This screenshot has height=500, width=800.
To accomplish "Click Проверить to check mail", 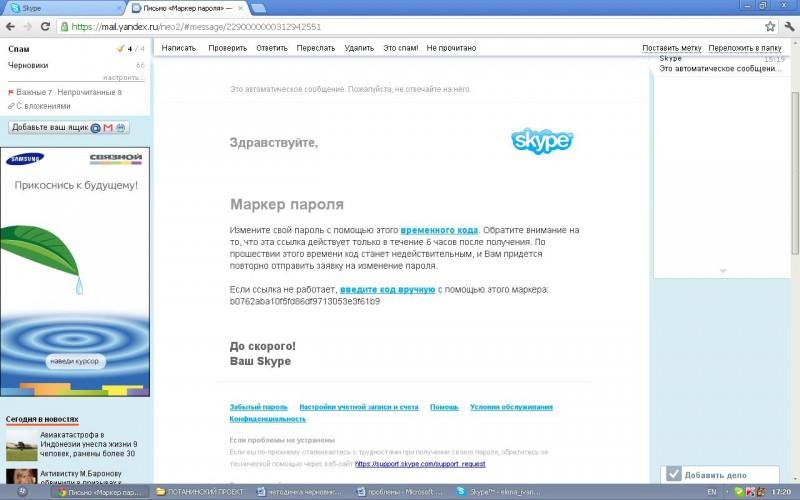I will click(228, 48).
